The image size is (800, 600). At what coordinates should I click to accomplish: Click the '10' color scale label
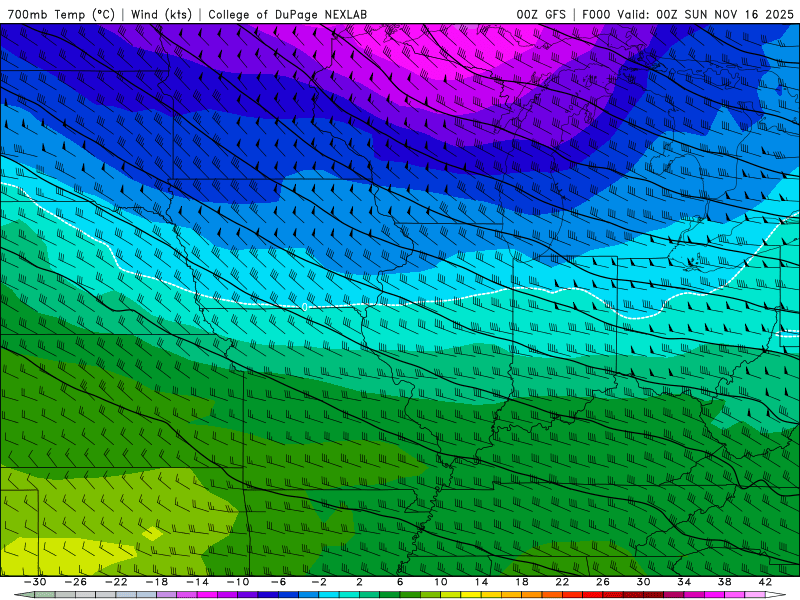[440, 582]
